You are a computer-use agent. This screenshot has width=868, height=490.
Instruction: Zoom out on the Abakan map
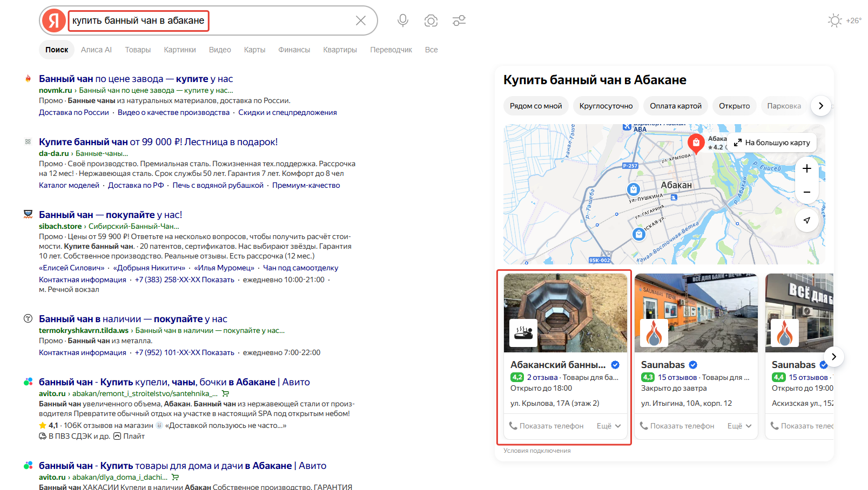click(x=807, y=192)
